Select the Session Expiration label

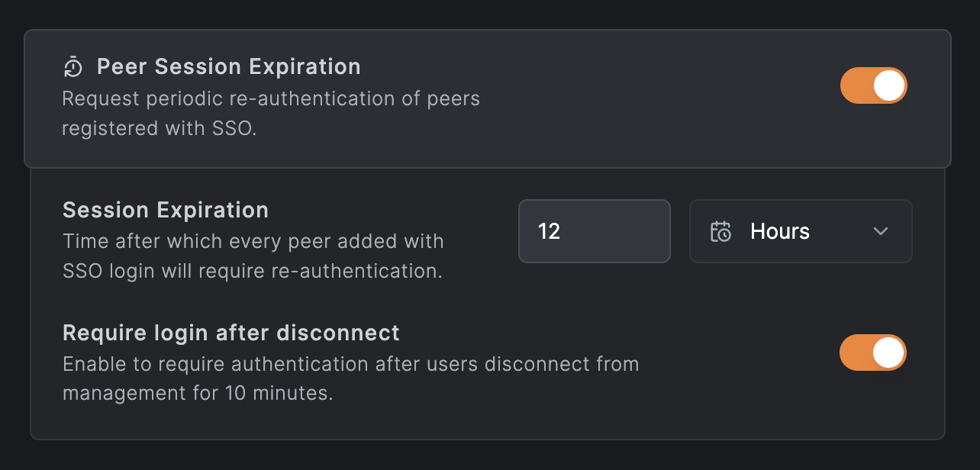point(166,210)
